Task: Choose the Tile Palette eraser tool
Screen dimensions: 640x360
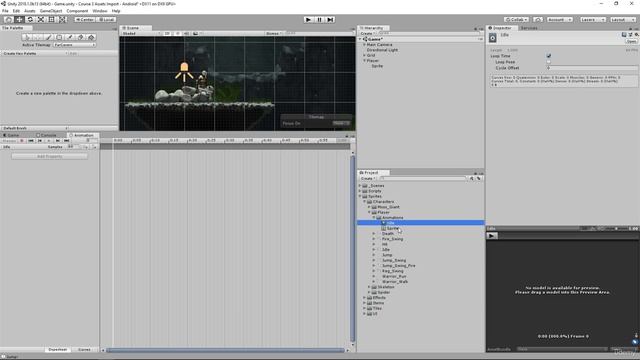Action: click(80, 37)
